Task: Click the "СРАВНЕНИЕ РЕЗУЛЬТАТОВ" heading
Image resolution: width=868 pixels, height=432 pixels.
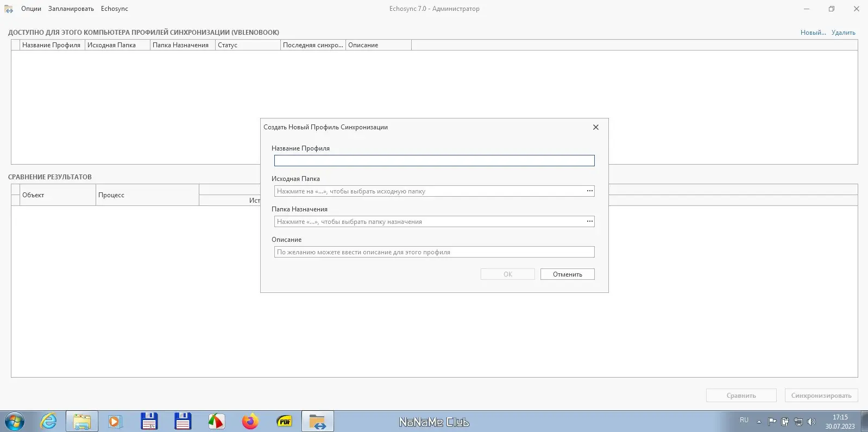Action: coord(50,177)
